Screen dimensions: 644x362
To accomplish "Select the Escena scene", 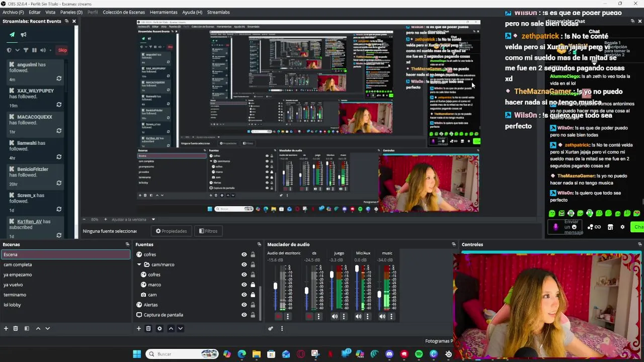I will tap(65, 255).
